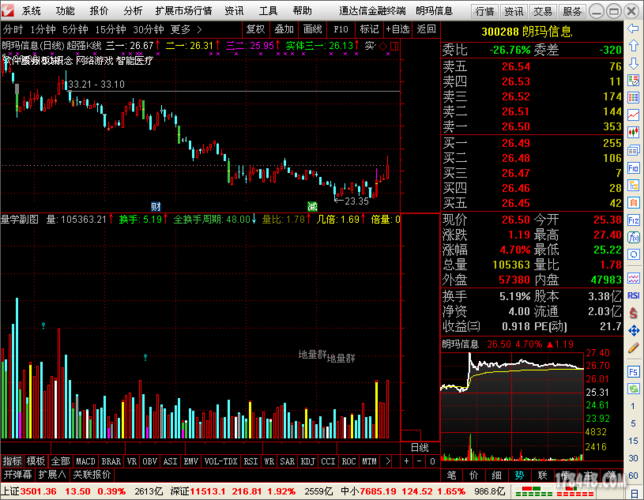Switch to the 笔 panel tab
The image size is (644, 500).
(451, 475)
